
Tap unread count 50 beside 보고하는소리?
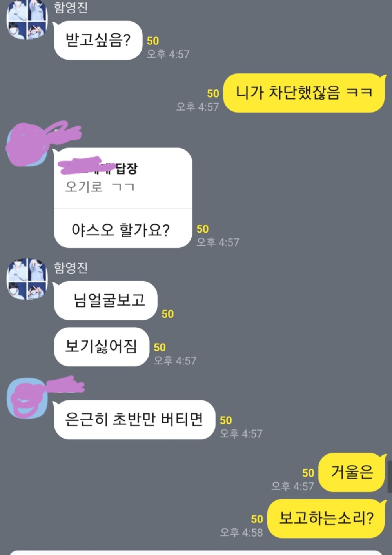click(257, 519)
